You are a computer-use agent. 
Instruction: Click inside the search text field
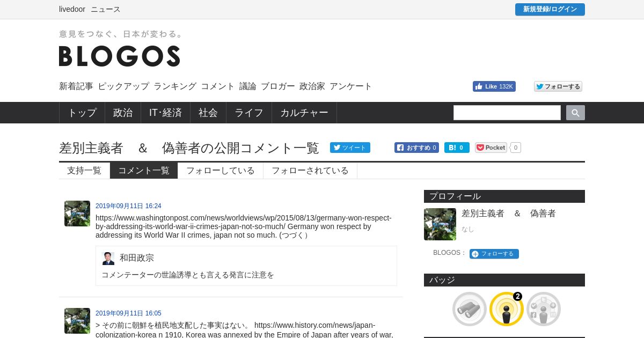click(507, 113)
